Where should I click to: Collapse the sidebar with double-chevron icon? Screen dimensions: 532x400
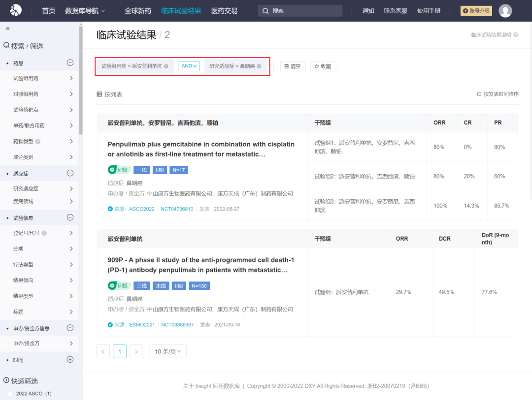7,29
